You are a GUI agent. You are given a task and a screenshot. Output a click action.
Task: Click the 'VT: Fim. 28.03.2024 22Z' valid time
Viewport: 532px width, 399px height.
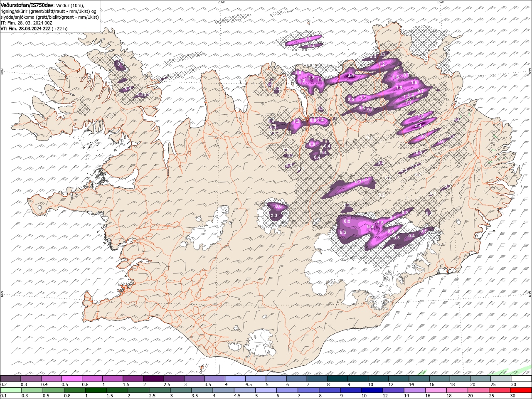[x=26, y=29]
